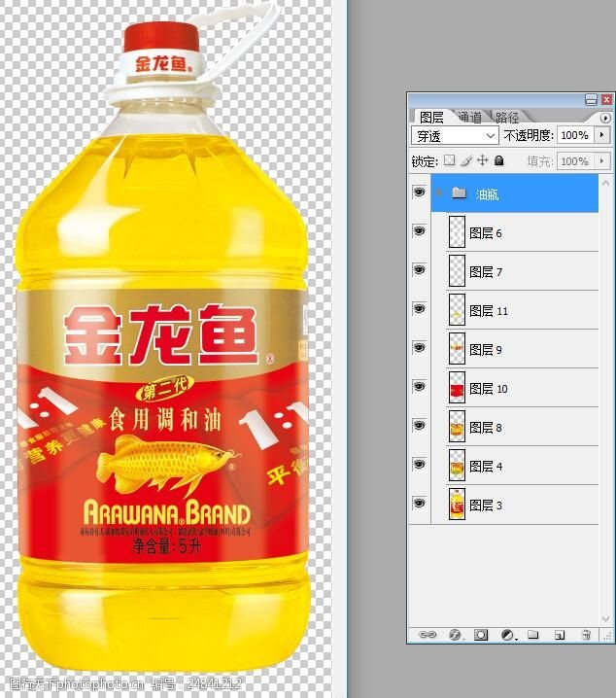The height and width of the screenshot is (698, 616).
Task: Select layer name 图层 3
Action: click(485, 506)
